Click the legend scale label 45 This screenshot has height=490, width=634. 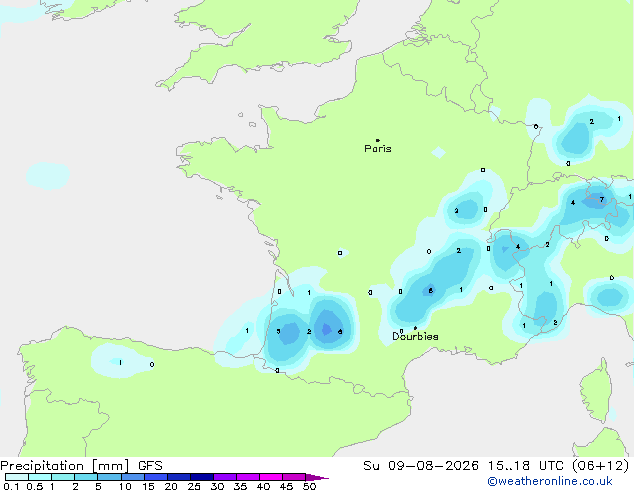[x=286, y=486]
